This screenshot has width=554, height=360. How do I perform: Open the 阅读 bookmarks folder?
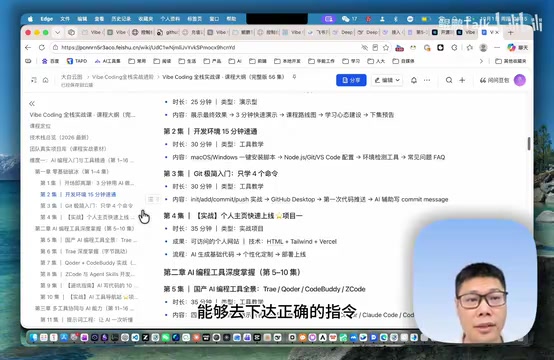(x=162, y=61)
